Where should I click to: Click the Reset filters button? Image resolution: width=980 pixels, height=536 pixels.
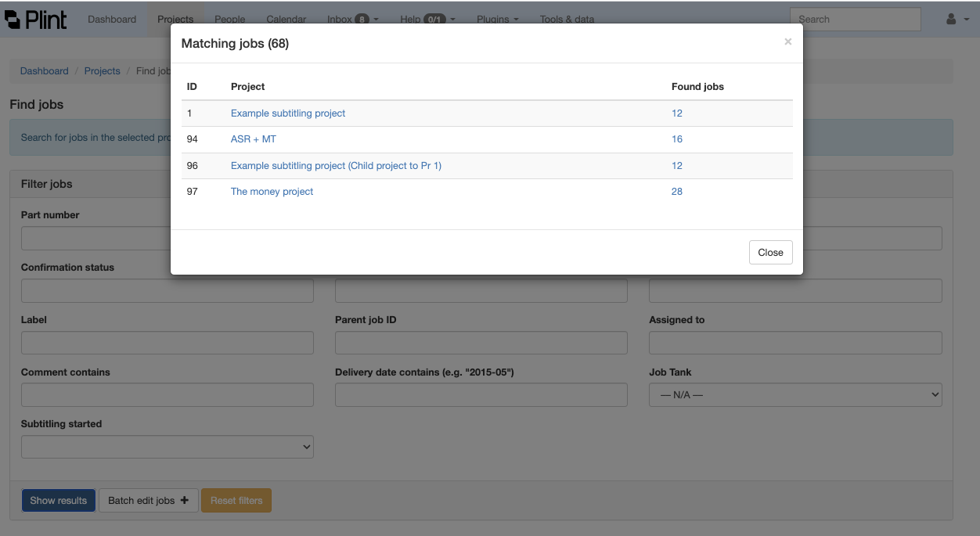(236, 501)
